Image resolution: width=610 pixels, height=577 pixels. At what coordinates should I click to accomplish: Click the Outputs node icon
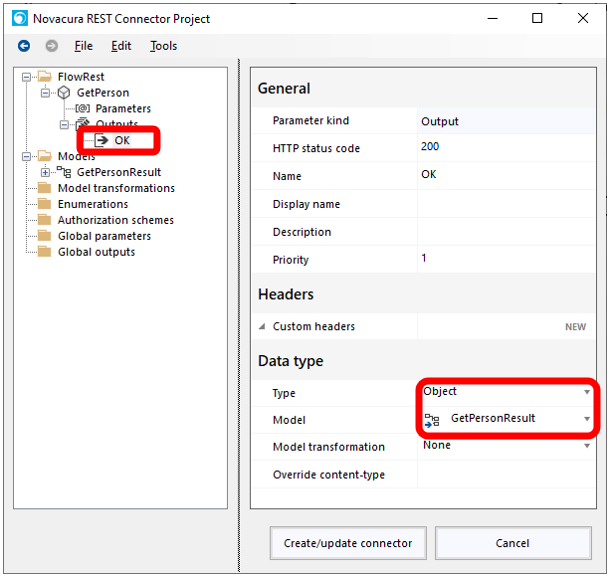(82, 123)
